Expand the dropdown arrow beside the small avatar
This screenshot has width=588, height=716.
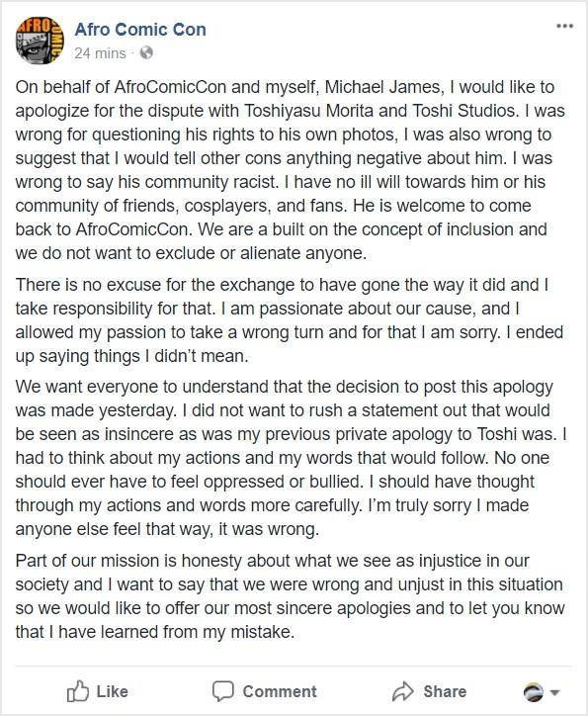point(554,692)
